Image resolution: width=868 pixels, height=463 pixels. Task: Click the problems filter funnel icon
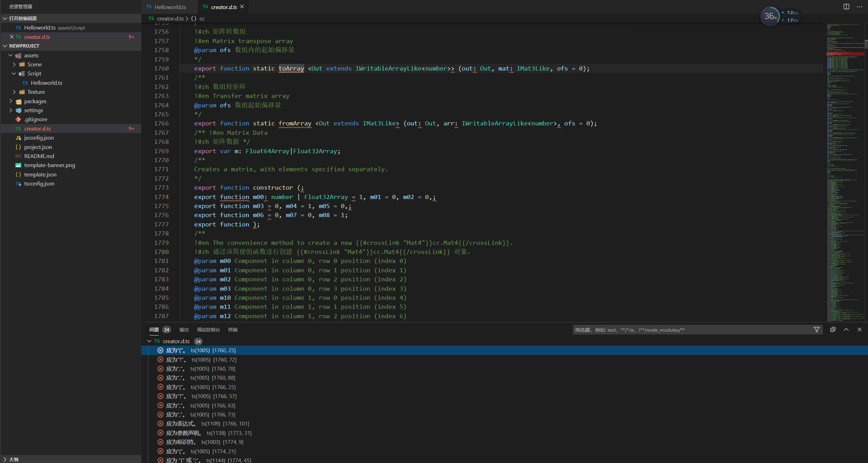[817, 330]
